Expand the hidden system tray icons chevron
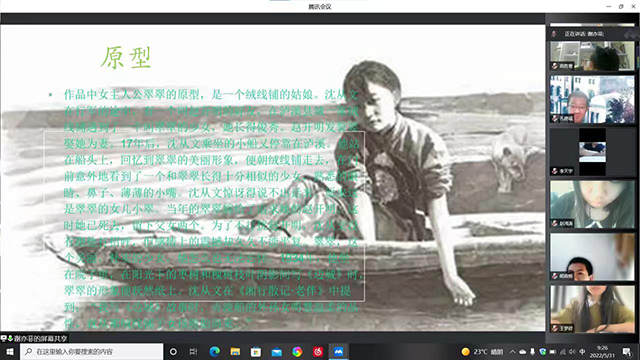 pos(513,351)
